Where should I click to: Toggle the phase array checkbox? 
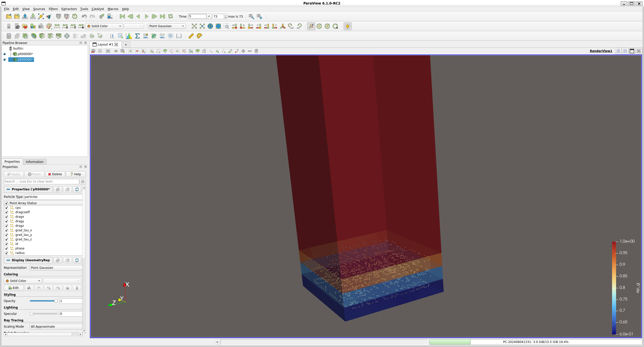click(x=7, y=248)
